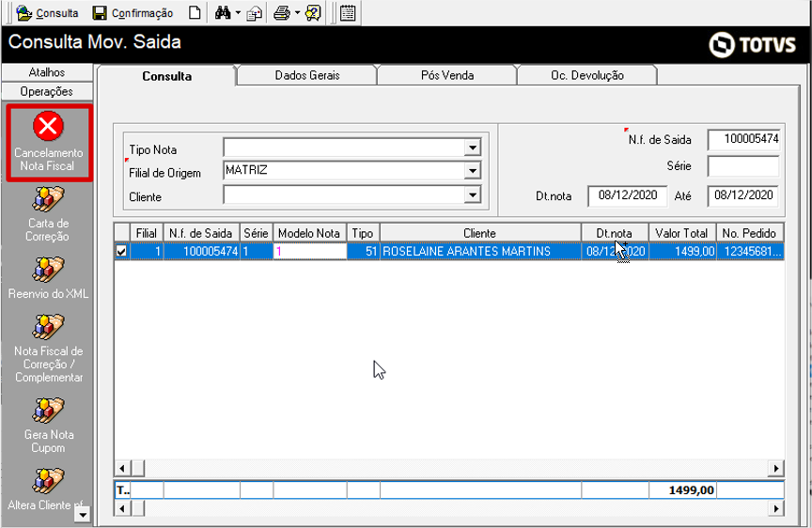Click the Dt.nota column header

(615, 233)
